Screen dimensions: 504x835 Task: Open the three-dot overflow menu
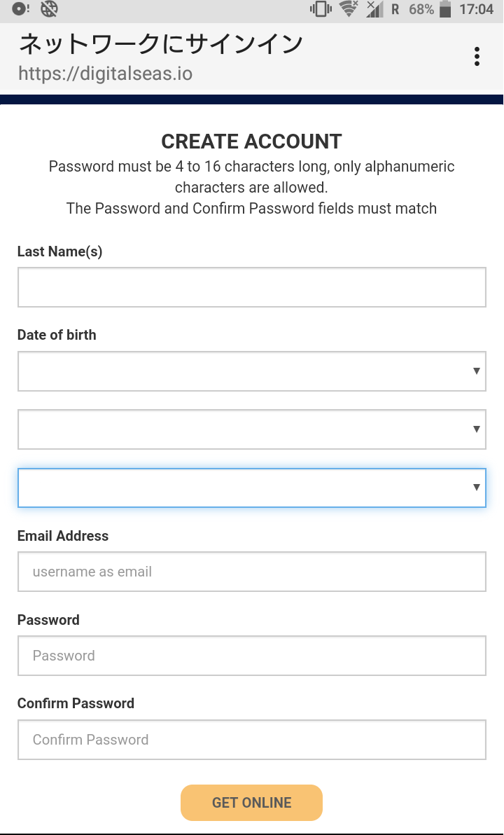pyautogui.click(x=477, y=57)
